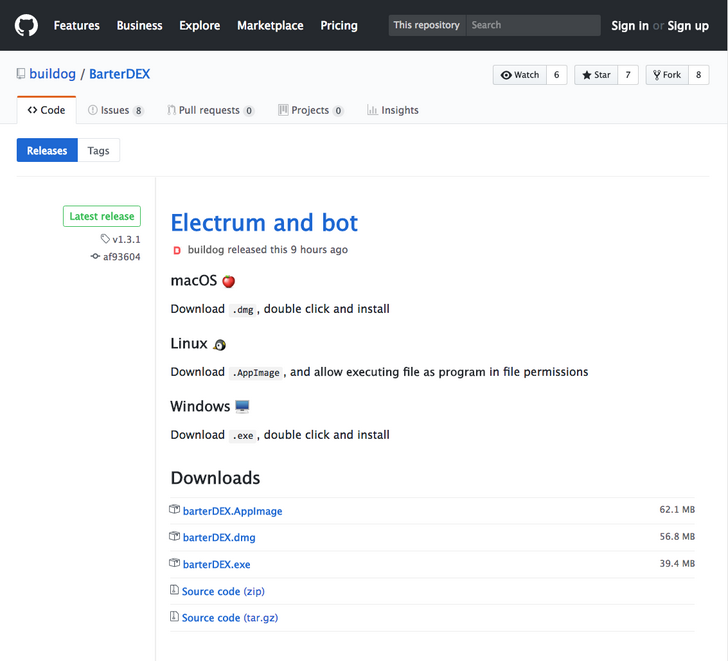Open the v1.3.1 tag link

[126, 240]
